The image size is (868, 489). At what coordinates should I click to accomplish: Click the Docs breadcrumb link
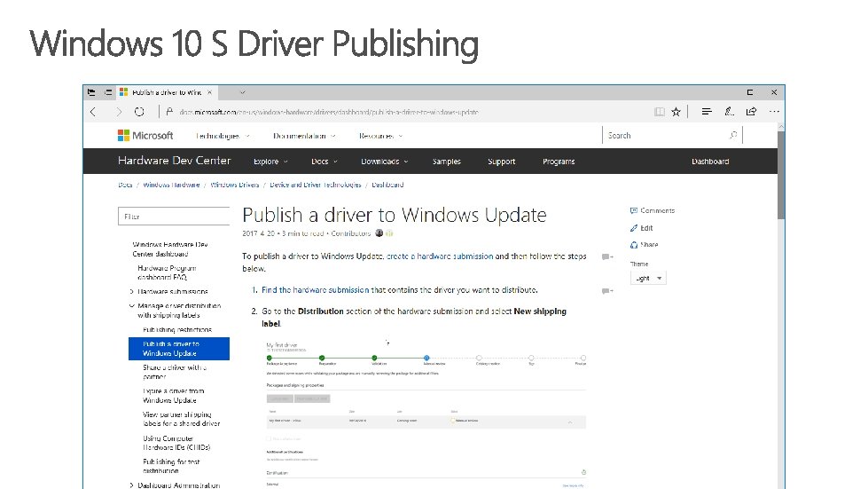click(x=125, y=185)
